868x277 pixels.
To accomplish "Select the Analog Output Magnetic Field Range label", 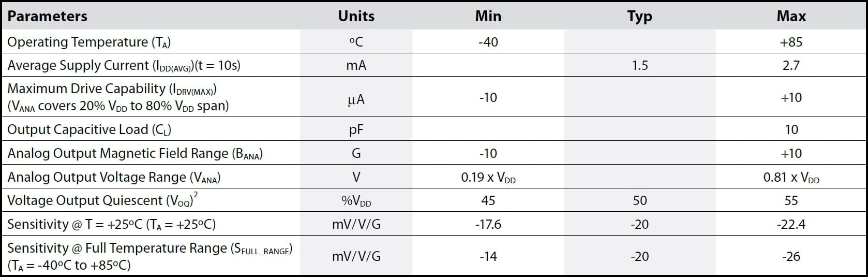I will 135,153.
